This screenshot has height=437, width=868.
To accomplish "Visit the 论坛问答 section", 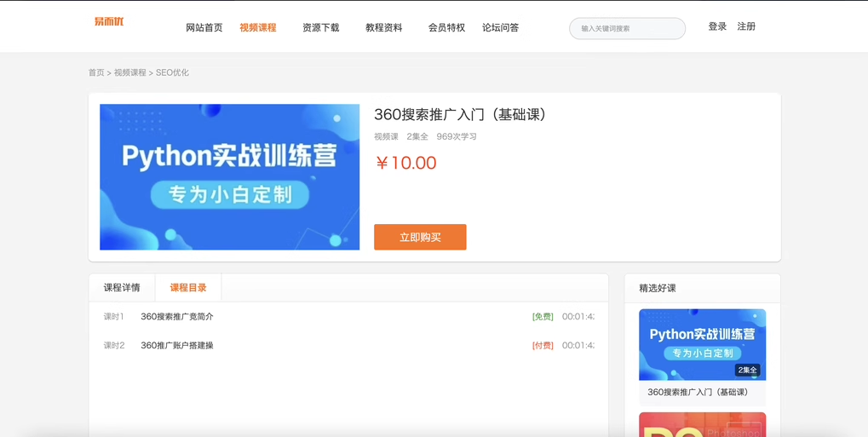I will [500, 27].
